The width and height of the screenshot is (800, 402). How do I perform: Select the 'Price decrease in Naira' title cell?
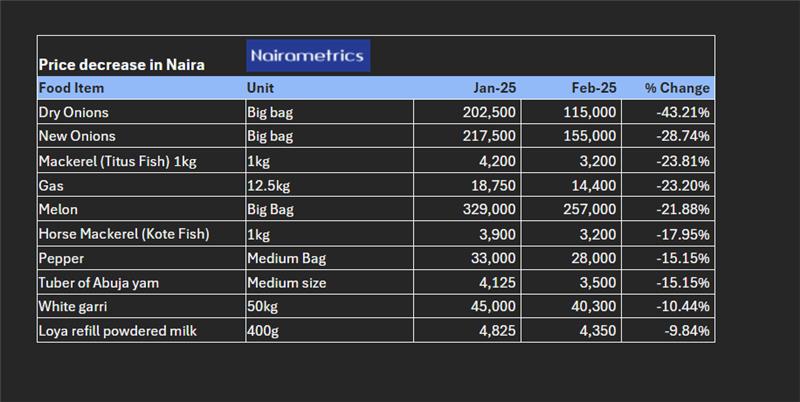[121, 65]
